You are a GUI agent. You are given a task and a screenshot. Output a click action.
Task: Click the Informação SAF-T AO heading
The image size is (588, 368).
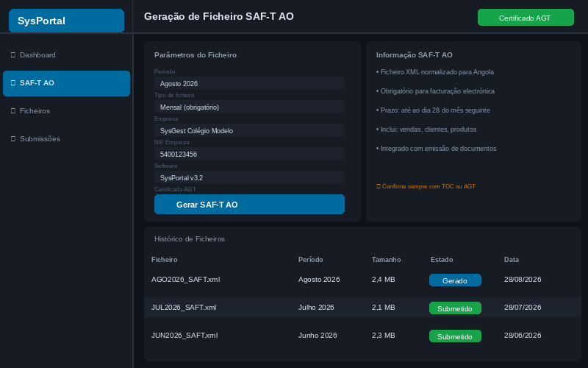point(415,55)
